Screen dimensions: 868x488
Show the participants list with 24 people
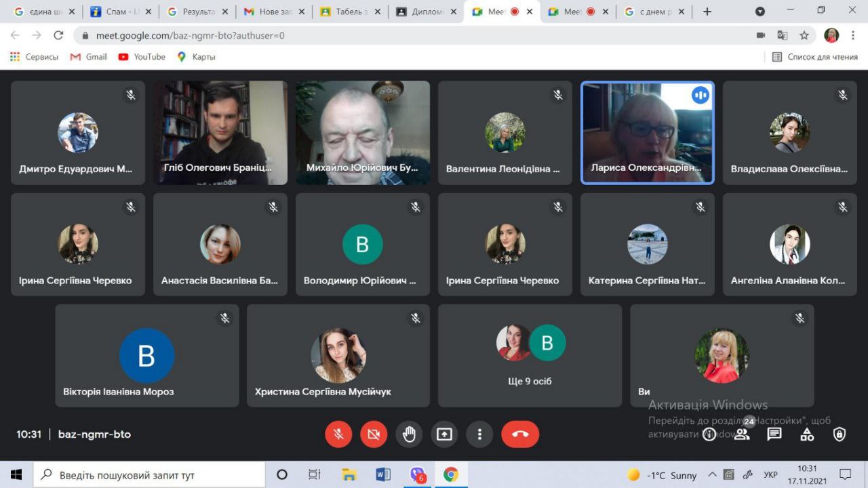[742, 434]
